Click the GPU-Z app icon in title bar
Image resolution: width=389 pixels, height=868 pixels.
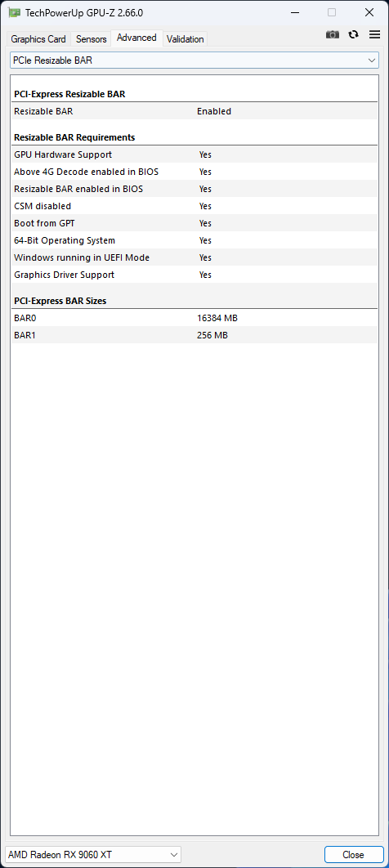pyautogui.click(x=15, y=12)
